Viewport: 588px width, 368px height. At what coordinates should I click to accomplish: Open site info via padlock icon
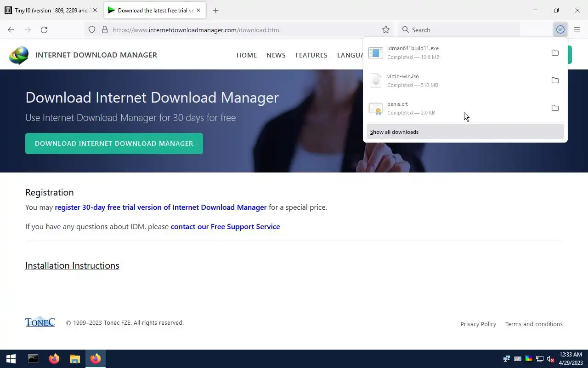[x=105, y=30]
